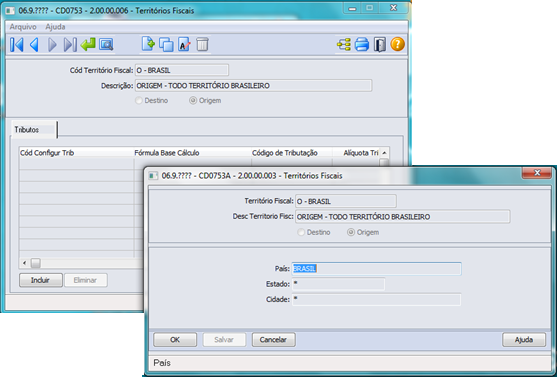
Task: Click Cód Território Fiscal field in main window
Action: (182, 70)
